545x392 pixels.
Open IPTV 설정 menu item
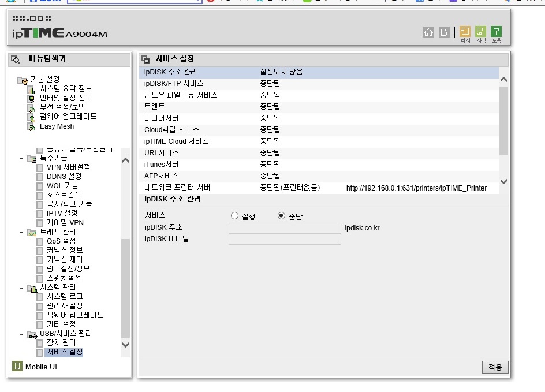[62, 214]
